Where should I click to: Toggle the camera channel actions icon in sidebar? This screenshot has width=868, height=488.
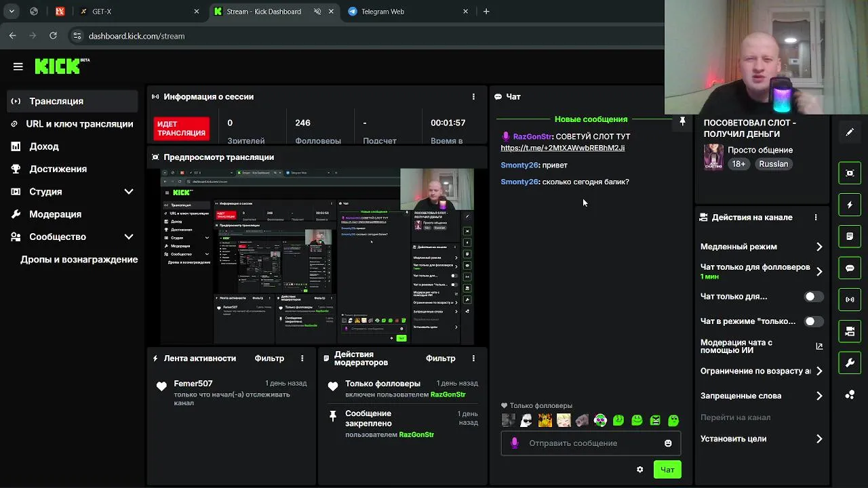tap(850, 331)
